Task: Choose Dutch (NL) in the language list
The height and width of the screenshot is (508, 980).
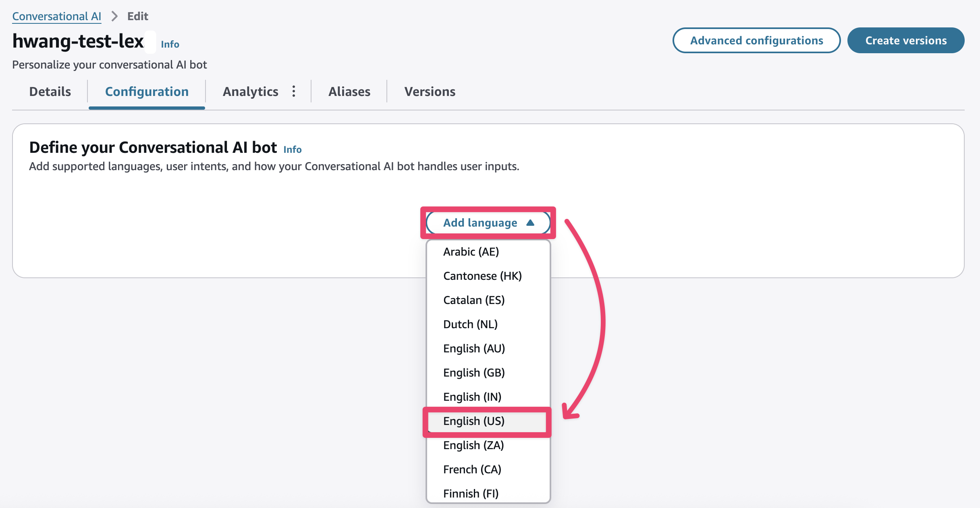Action: (470, 324)
